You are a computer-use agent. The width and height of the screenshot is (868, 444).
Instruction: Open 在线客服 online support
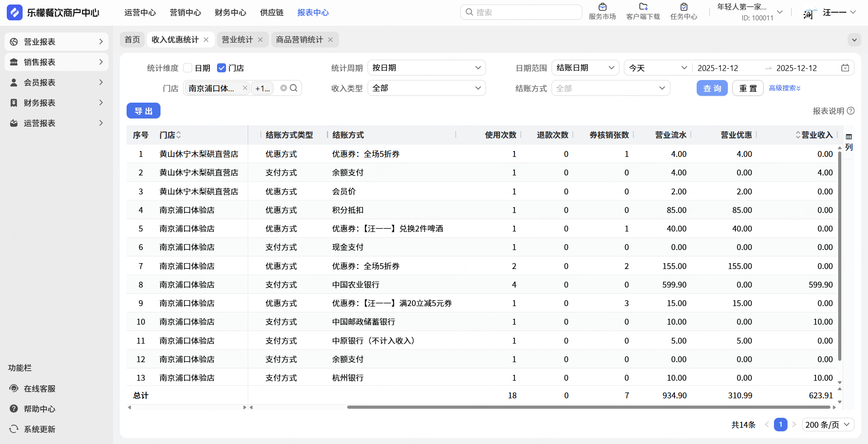[39, 388]
